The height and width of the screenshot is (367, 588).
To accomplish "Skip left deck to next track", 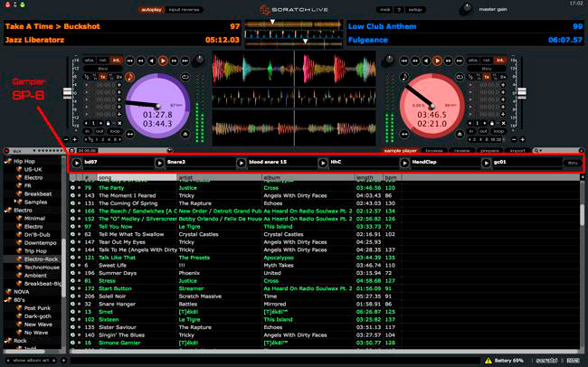I will [185, 61].
